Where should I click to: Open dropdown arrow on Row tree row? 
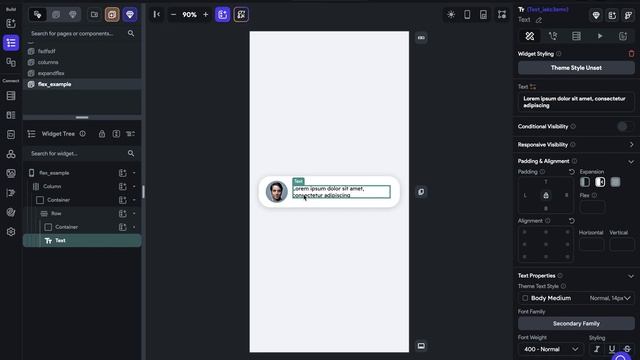[134, 213]
